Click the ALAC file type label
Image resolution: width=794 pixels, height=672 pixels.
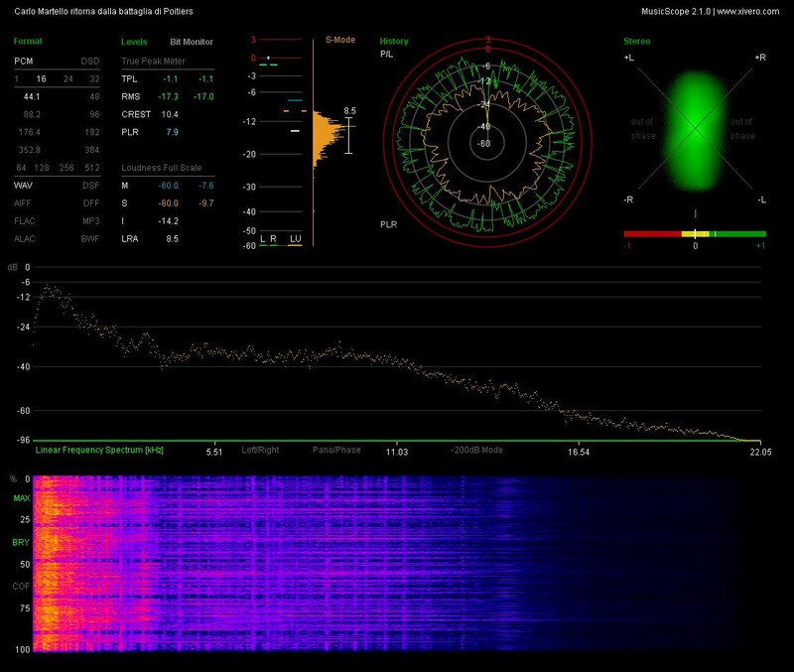pos(25,238)
